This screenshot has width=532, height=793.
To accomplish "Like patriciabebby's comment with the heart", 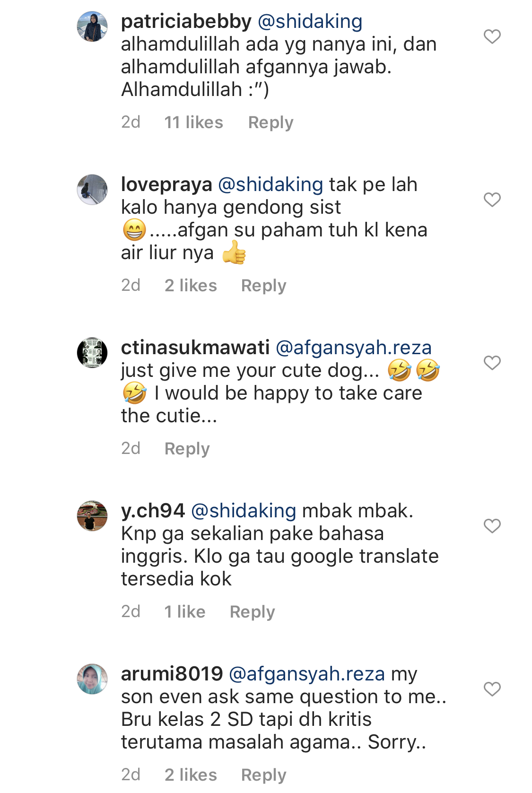I will pyautogui.click(x=492, y=36).
